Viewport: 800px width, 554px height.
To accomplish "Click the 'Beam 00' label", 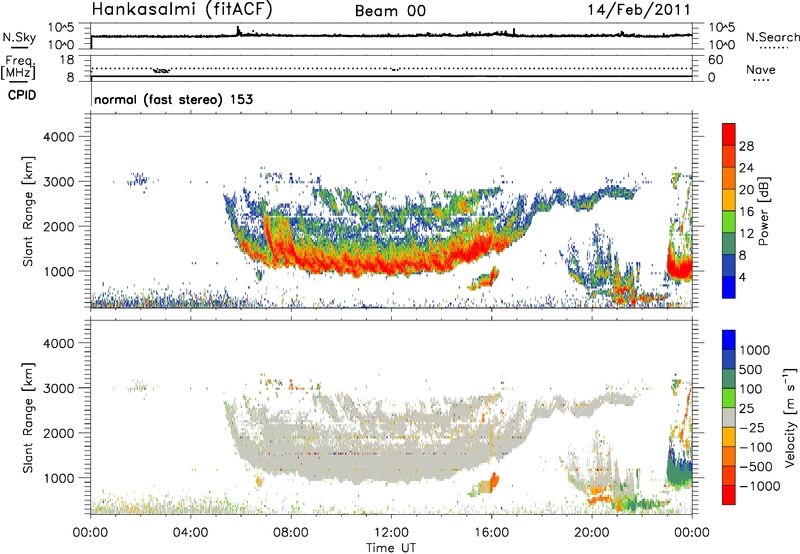I will [390, 11].
